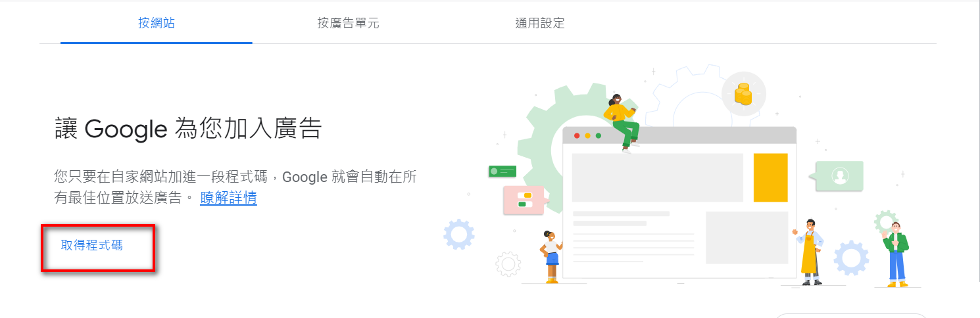The height and width of the screenshot is (318, 980).
Task: Click the pink bubble with toggle switches
Action: pyautogui.click(x=524, y=200)
